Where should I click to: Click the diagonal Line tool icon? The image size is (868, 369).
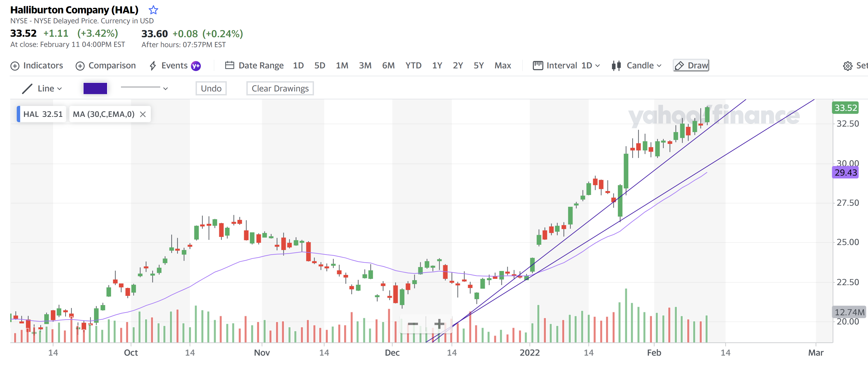point(27,89)
